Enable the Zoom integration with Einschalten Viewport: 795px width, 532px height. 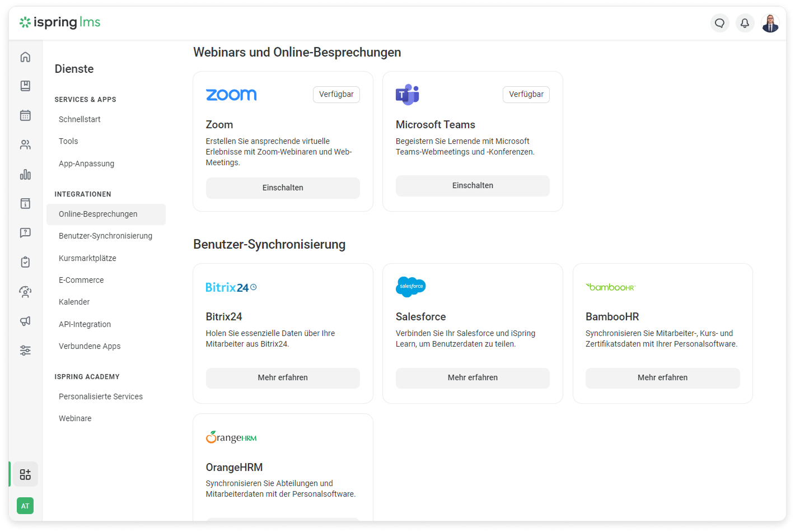coord(283,188)
